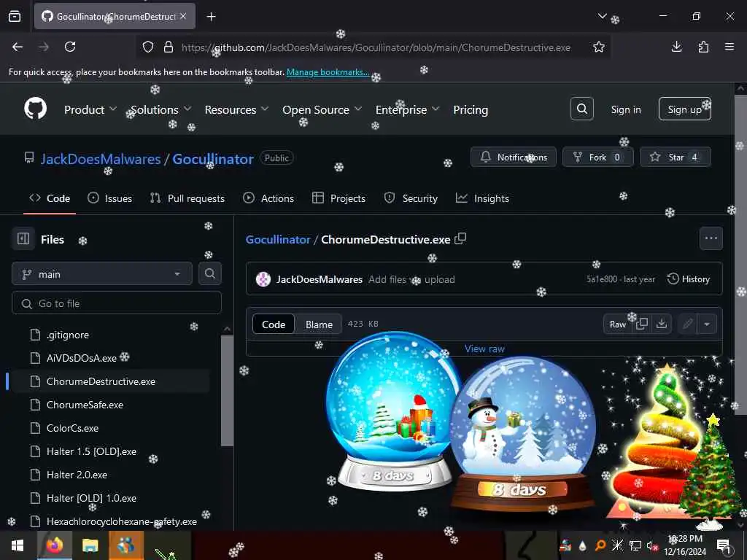The width and height of the screenshot is (747, 560).
Task: Open the Code repository tab
Action: tap(50, 198)
